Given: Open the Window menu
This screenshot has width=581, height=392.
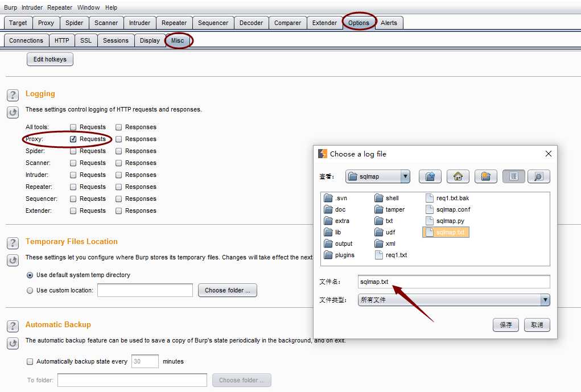Looking at the screenshot, I should click(89, 7).
